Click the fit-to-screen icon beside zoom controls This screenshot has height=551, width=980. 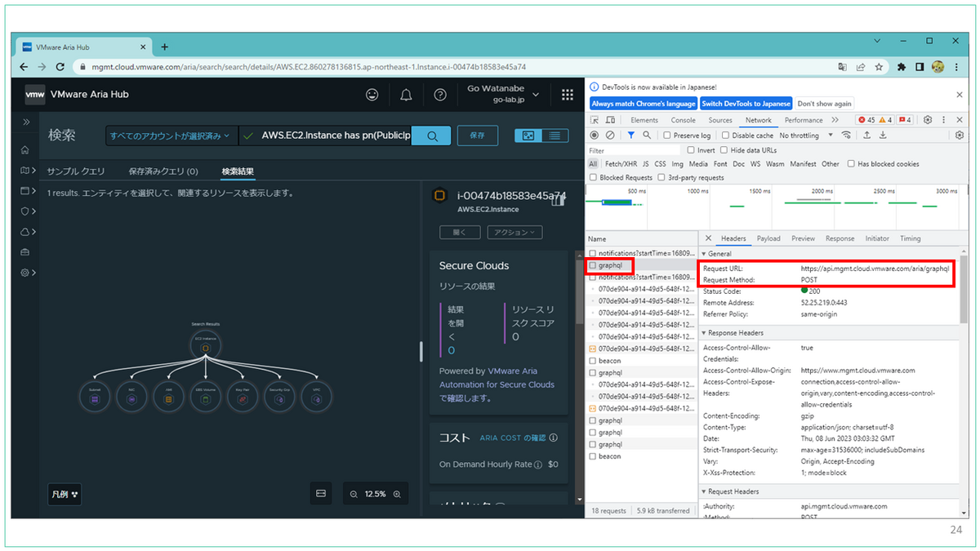(x=321, y=494)
